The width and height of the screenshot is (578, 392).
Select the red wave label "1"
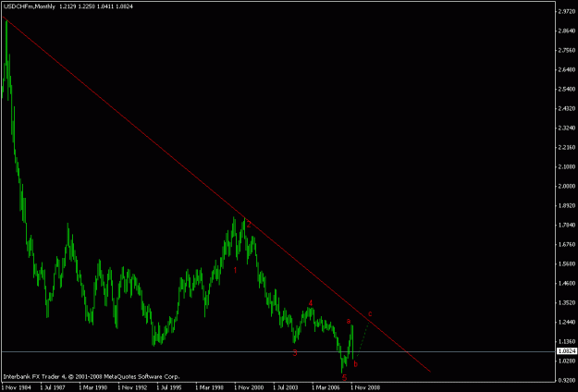pyautogui.click(x=235, y=270)
